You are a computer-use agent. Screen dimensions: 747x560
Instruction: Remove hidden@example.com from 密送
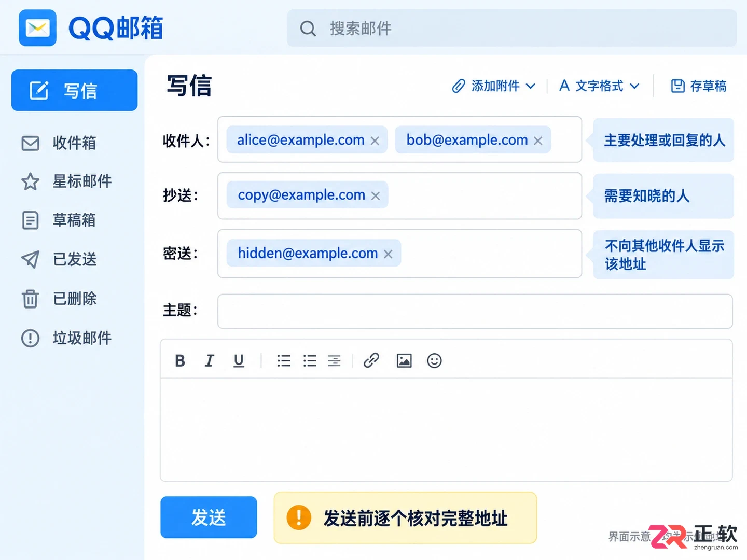[388, 254]
